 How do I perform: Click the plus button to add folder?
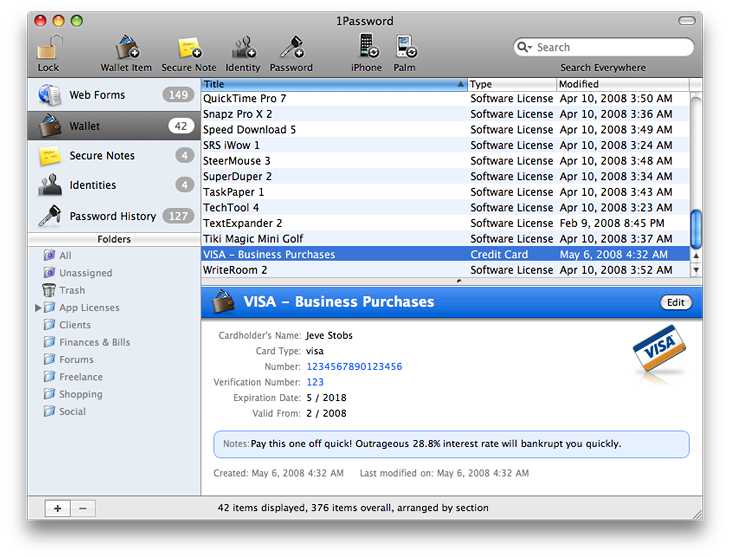(x=58, y=508)
